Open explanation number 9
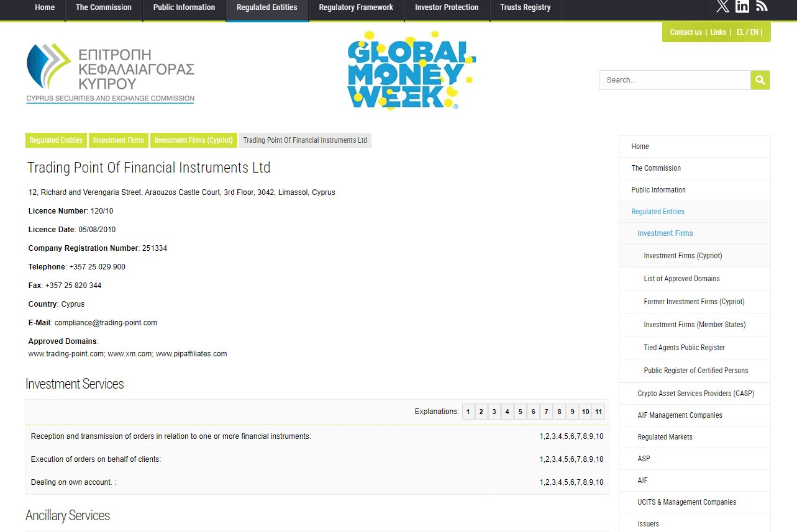Viewport: 797px width, 532px height. [572, 412]
